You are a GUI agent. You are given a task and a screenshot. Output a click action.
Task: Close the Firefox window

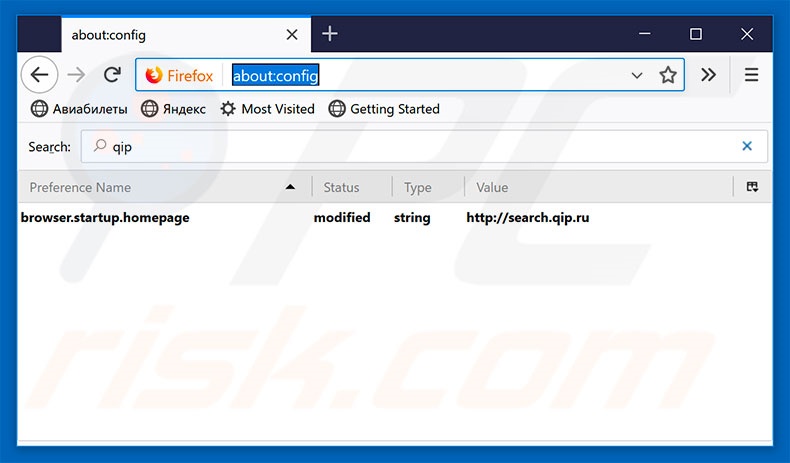pos(747,34)
